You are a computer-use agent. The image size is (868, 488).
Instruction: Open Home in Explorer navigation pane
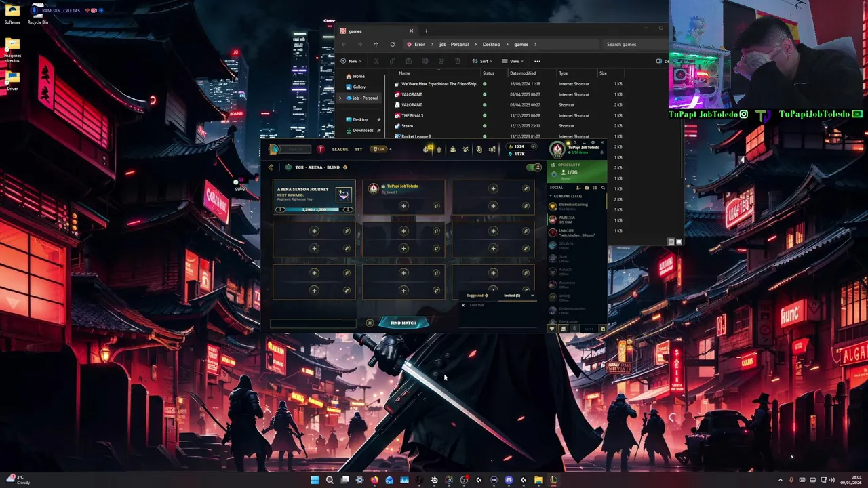[358, 76]
